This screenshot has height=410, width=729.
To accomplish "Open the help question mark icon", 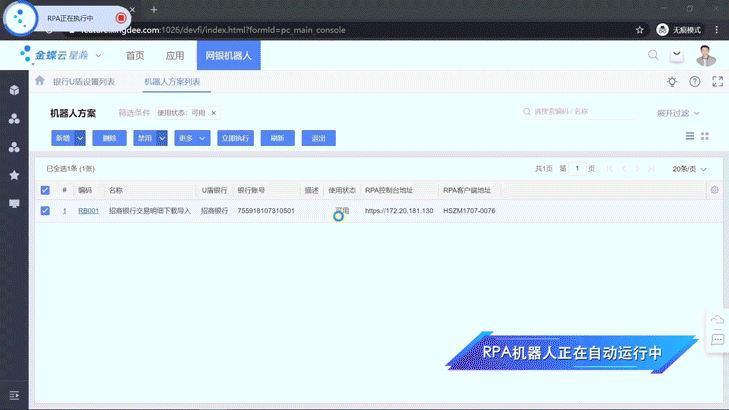I will click(x=695, y=82).
